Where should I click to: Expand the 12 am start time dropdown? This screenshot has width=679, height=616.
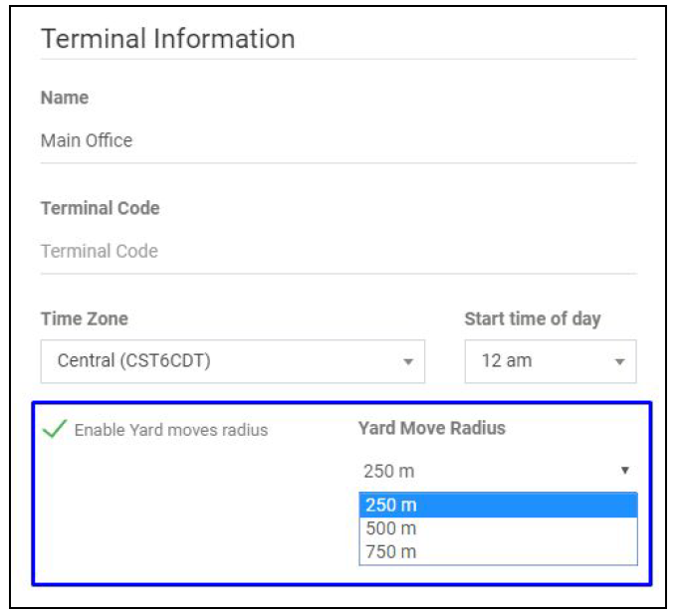tap(550, 361)
